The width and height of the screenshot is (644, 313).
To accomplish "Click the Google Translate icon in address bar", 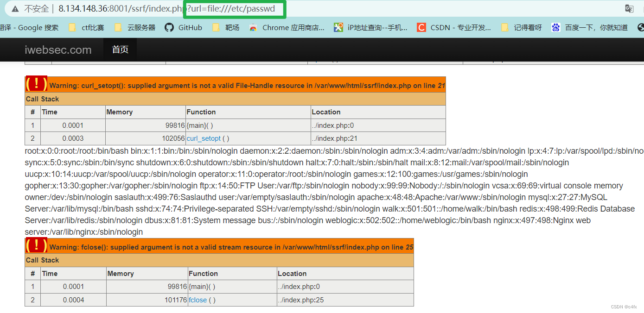I will click(x=629, y=9).
